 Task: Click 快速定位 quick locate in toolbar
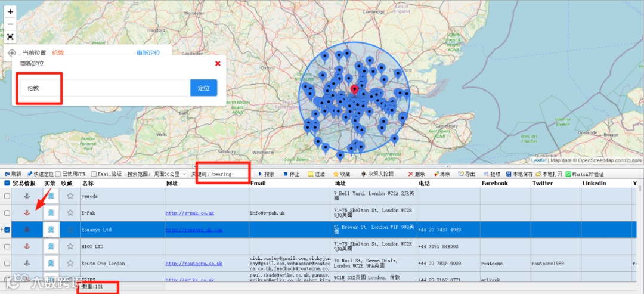pos(39,174)
